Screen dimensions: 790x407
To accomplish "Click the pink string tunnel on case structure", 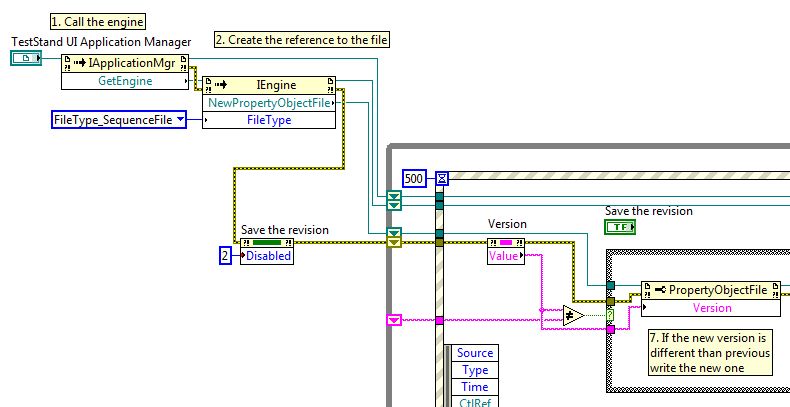I will point(611,329).
